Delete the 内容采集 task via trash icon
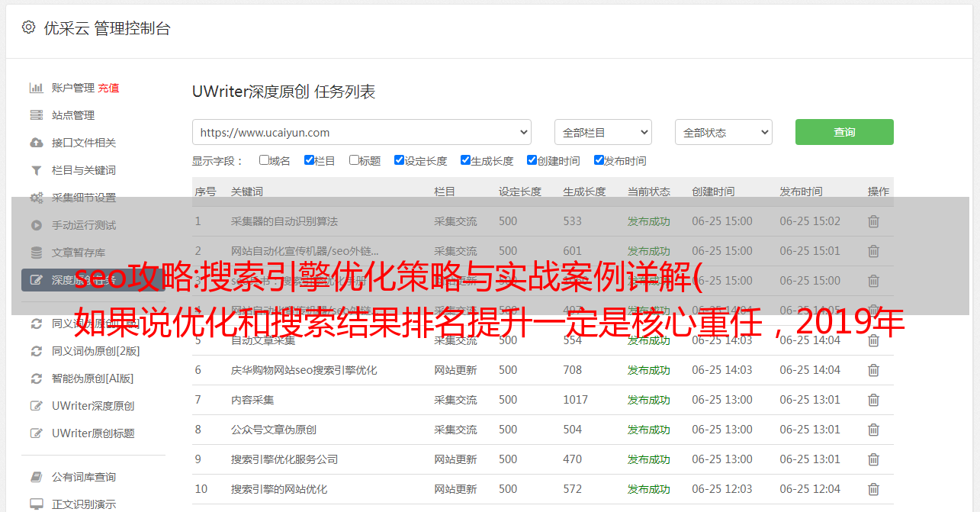980x512 pixels. [873, 400]
